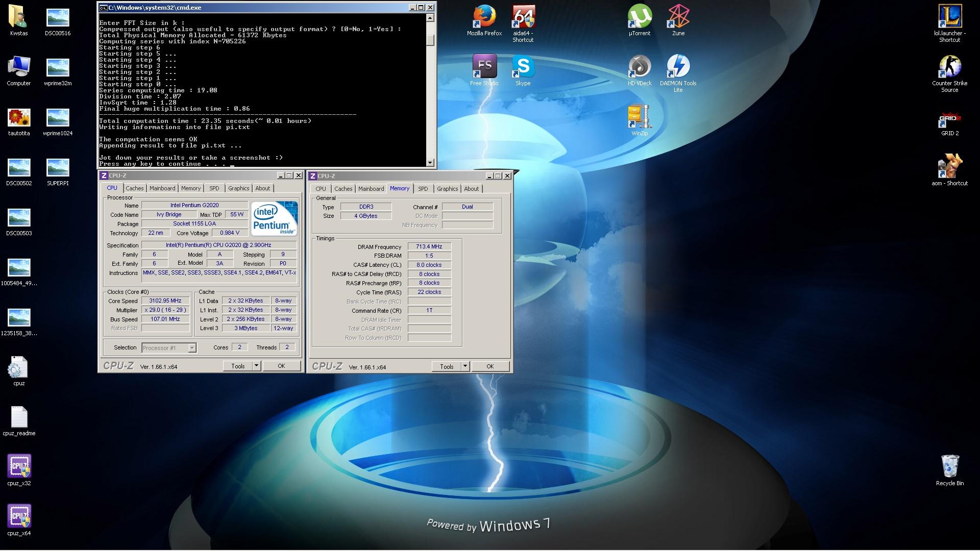The height and width of the screenshot is (551, 980).
Task: Open the wprime32m image icon
Action: coord(58,70)
